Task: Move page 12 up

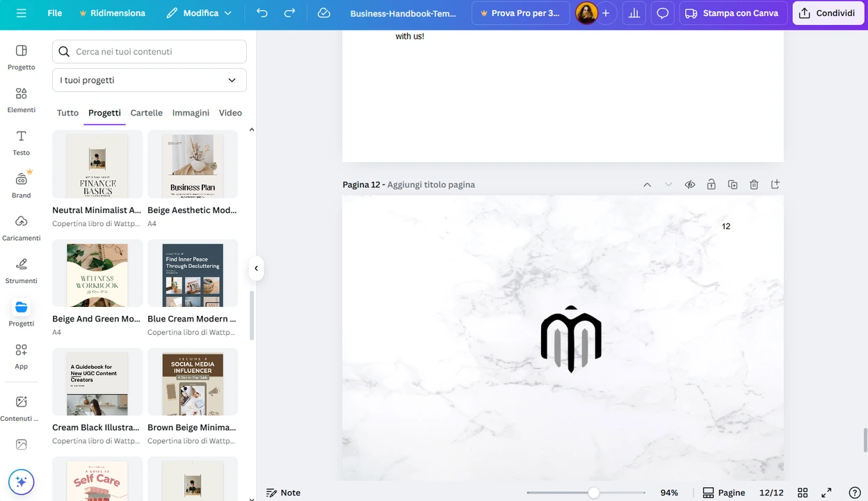Action: tap(647, 184)
